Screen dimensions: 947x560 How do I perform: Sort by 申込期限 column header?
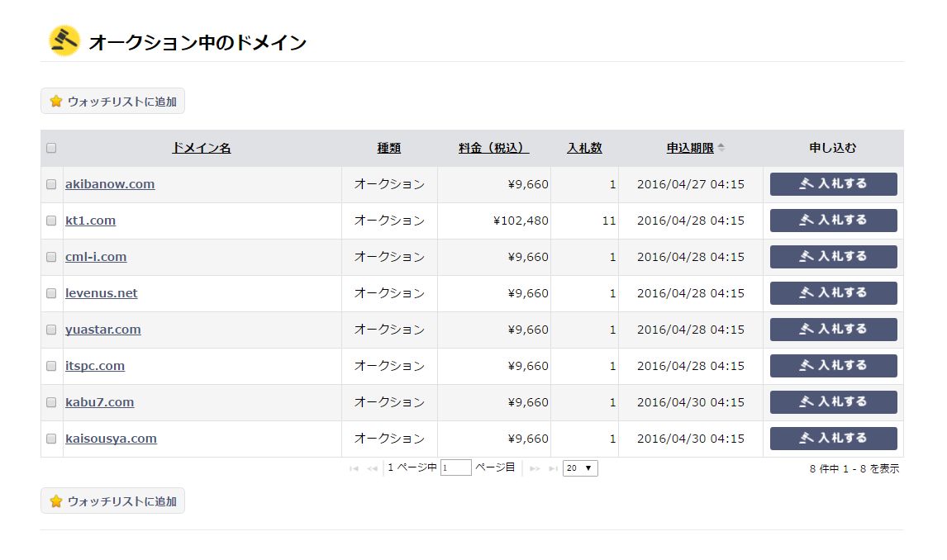(690, 148)
